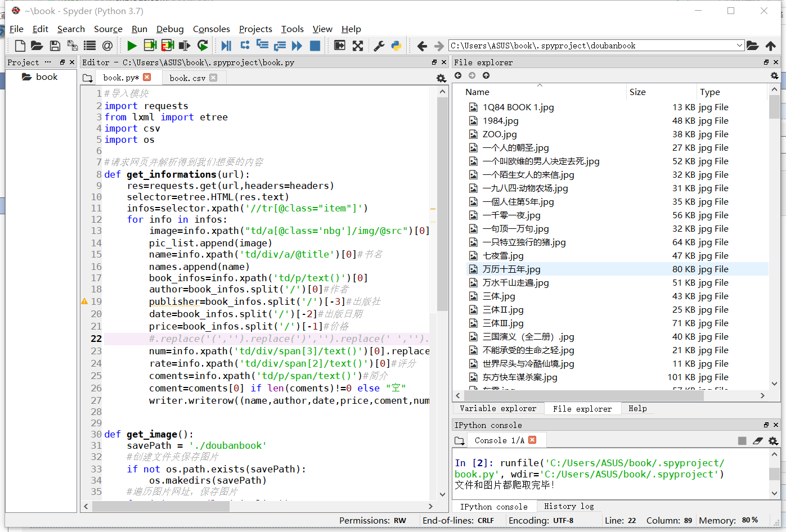
Task: Select the 1984.jpg file in File explorer
Action: tap(500, 121)
